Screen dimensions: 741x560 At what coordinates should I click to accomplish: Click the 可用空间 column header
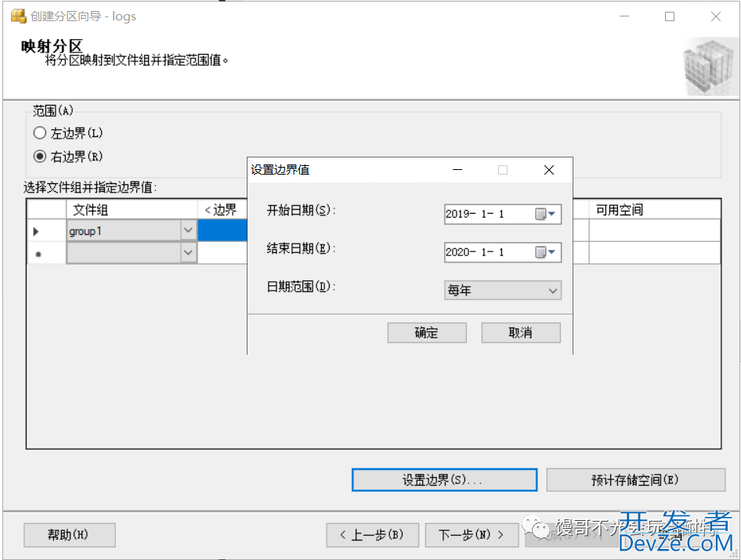pyautogui.click(x=655, y=209)
